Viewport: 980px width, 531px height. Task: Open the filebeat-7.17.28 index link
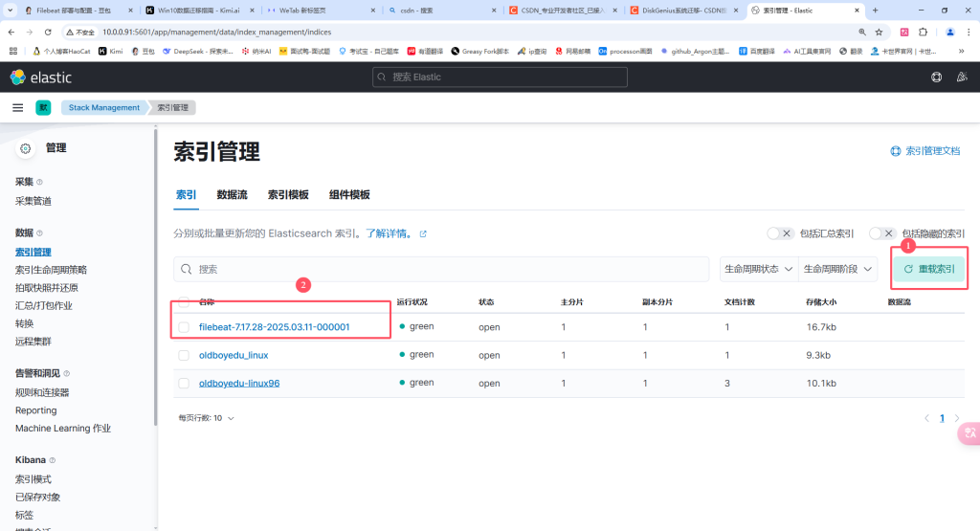(x=274, y=327)
